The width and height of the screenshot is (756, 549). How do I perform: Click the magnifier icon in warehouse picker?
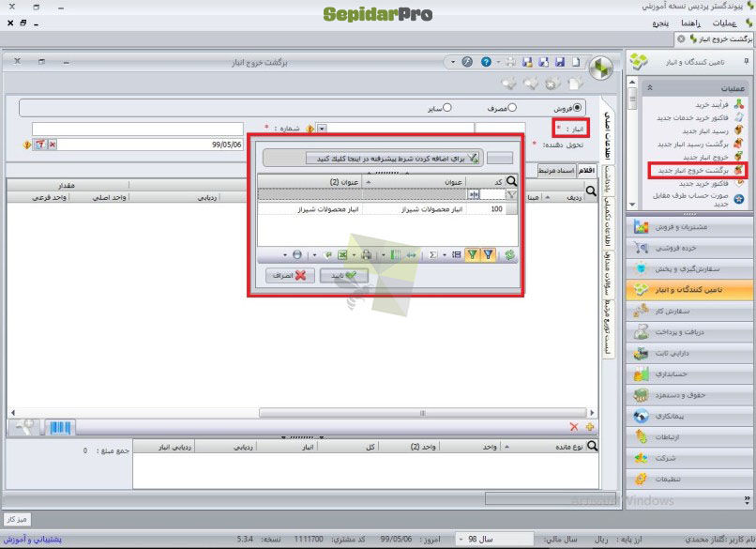click(511, 181)
